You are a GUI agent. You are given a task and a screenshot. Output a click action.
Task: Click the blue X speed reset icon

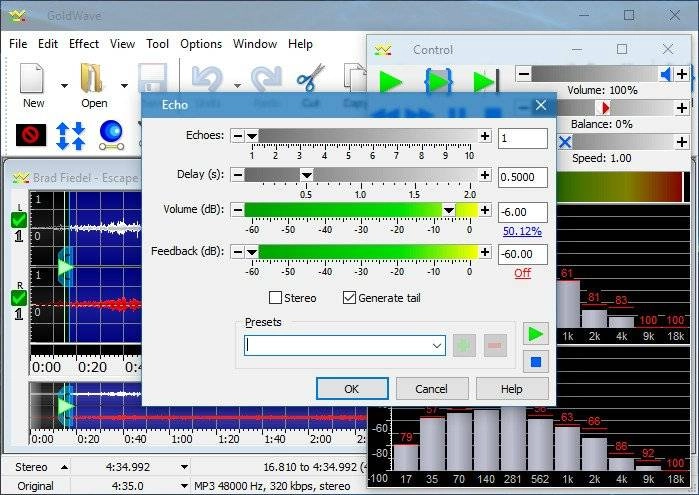[565, 142]
